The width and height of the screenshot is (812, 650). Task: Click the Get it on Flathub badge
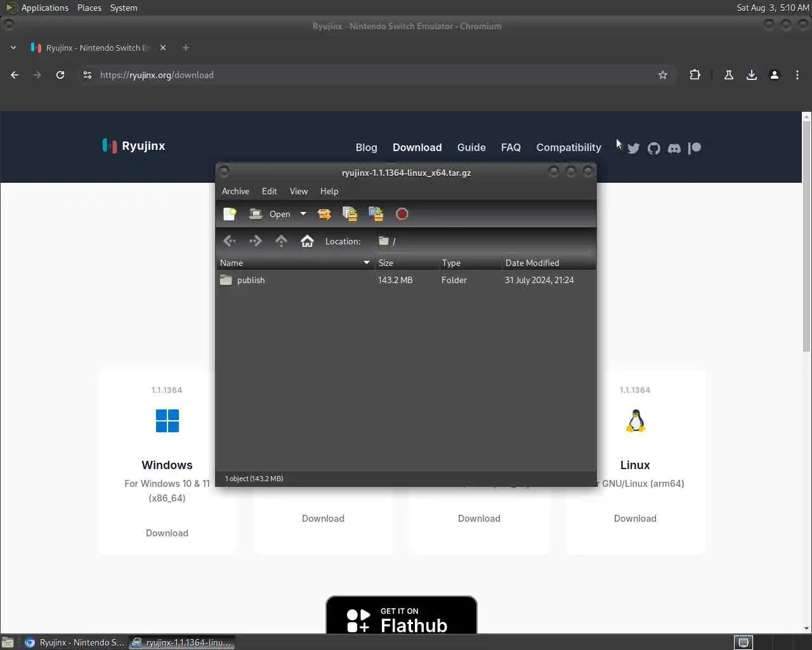click(x=402, y=615)
